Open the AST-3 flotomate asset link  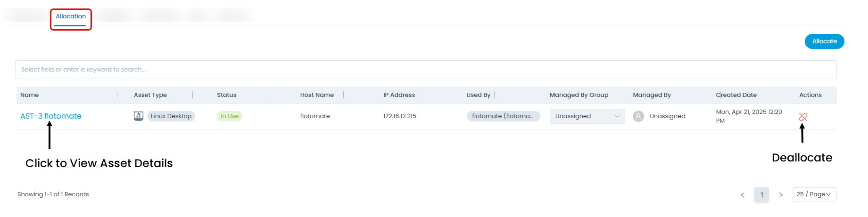coord(51,116)
